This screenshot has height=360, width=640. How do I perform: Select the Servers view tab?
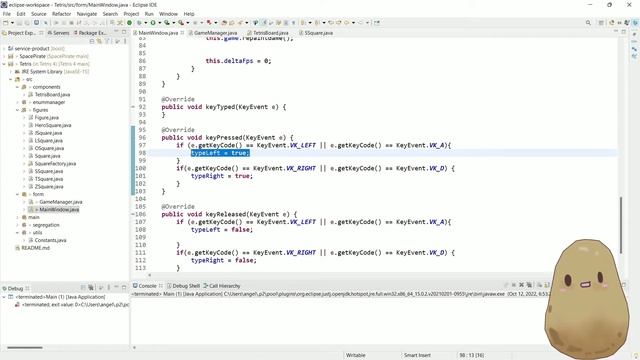click(x=58, y=33)
